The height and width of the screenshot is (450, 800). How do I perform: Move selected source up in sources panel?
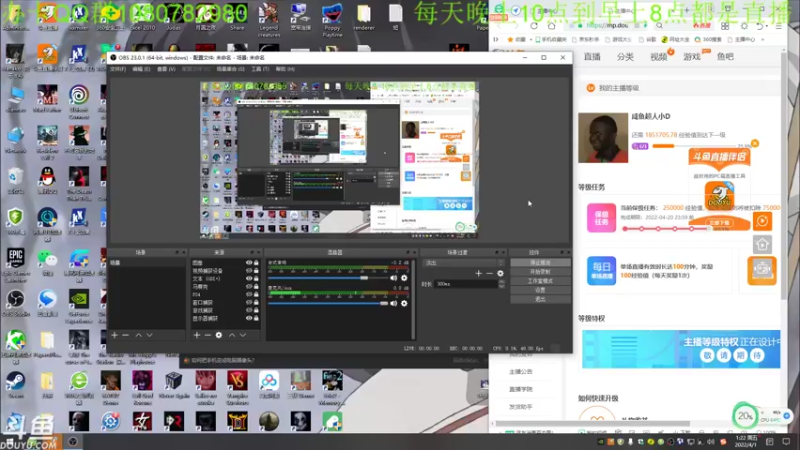point(232,335)
